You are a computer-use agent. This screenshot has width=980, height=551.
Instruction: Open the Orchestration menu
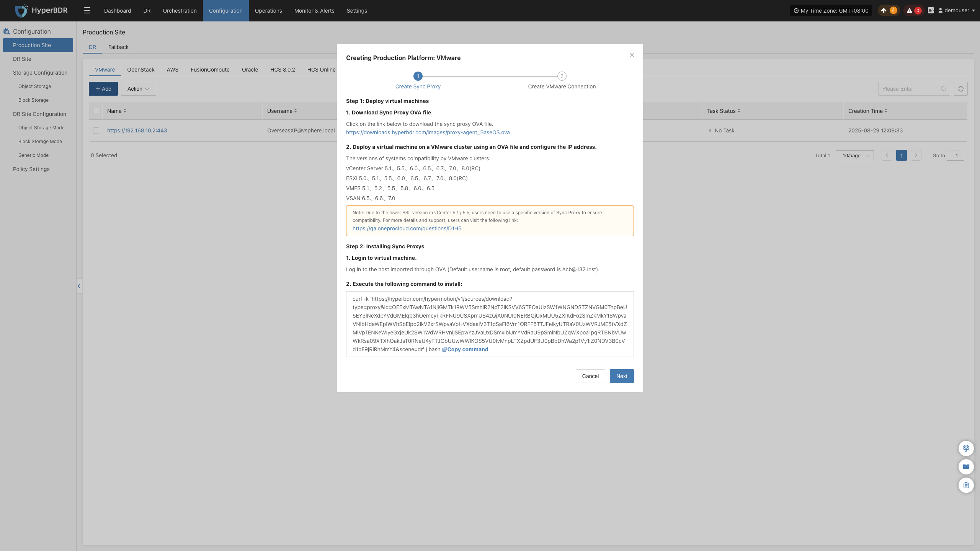click(x=180, y=11)
